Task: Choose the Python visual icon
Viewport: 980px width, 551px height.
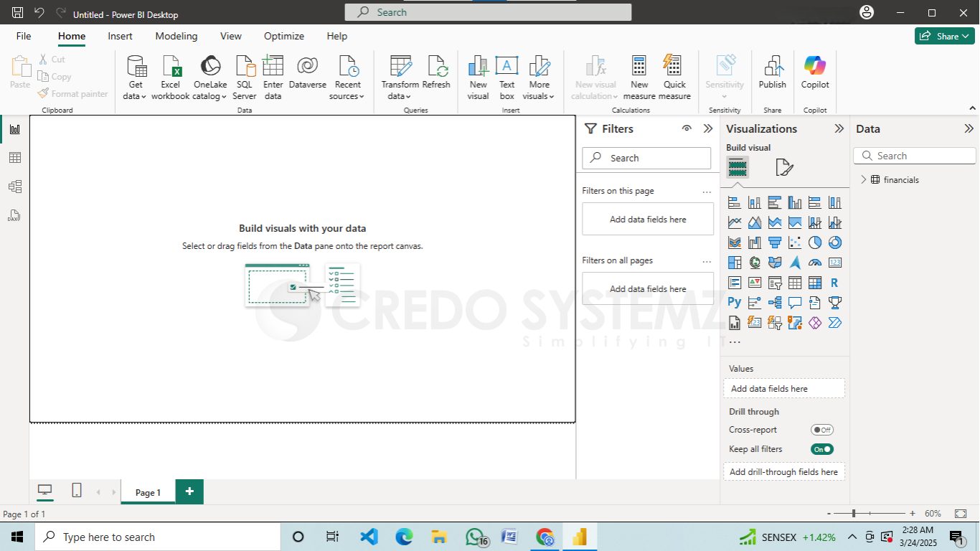Action: point(735,303)
